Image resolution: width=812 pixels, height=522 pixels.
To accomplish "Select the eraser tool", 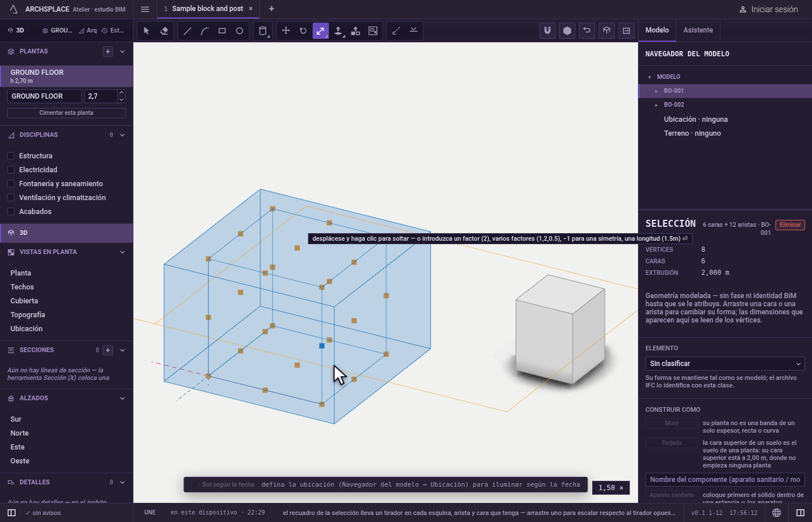I will 164,31.
